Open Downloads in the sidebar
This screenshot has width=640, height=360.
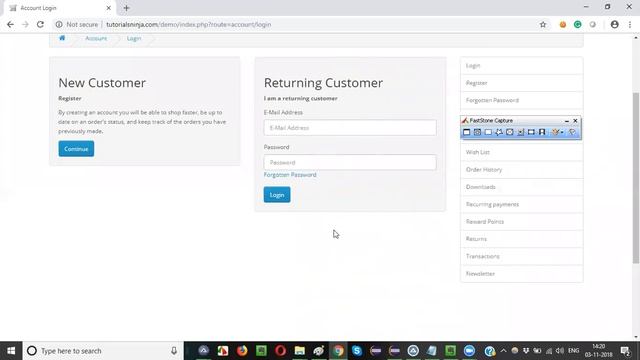click(x=522, y=187)
